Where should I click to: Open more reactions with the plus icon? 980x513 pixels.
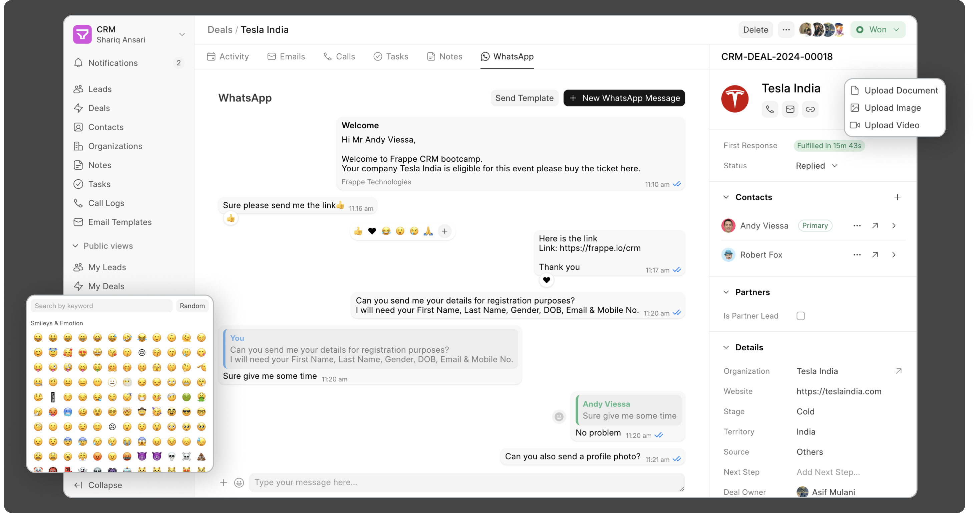[444, 231]
